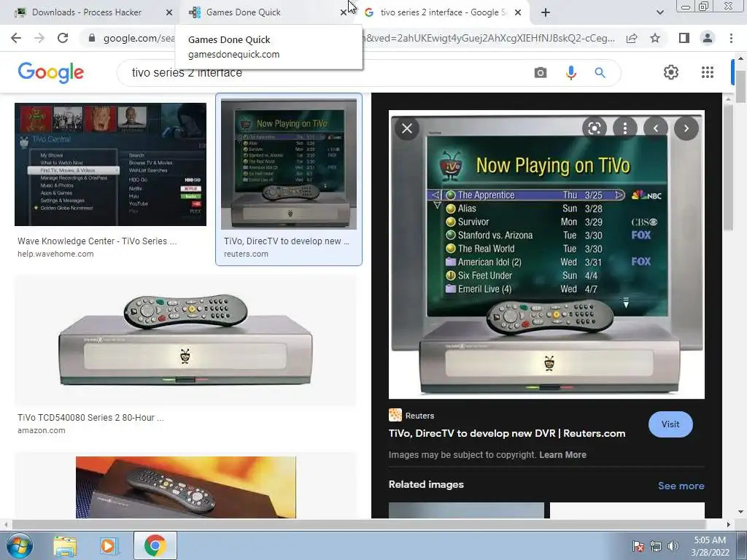Open Google quick settings gear
Image resolution: width=747 pixels, height=560 pixels.
[671, 72]
